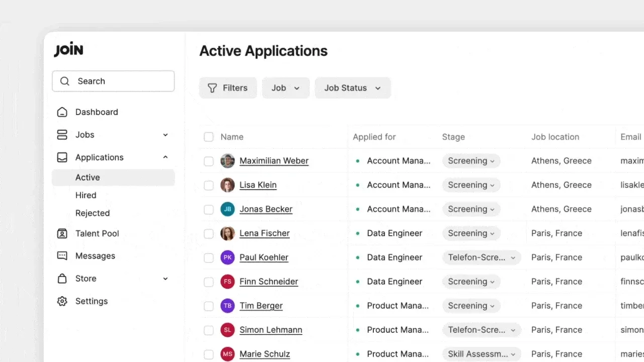The width and height of the screenshot is (644, 362).
Task: Click Lena Fischer's avatar photo
Action: pyautogui.click(x=227, y=233)
